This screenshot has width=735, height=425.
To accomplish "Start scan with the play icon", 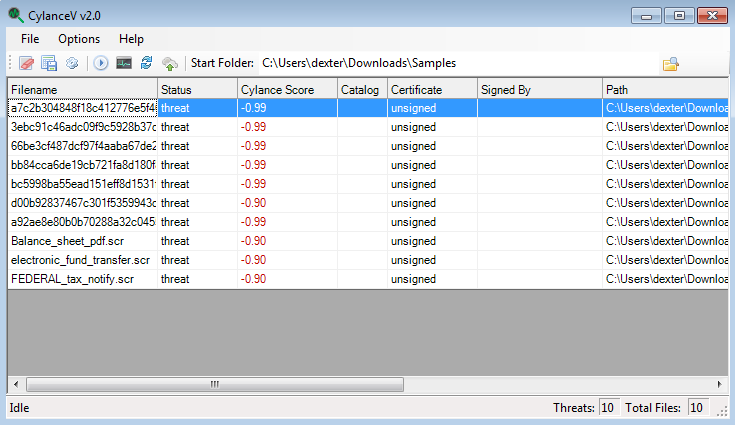I will pos(100,63).
